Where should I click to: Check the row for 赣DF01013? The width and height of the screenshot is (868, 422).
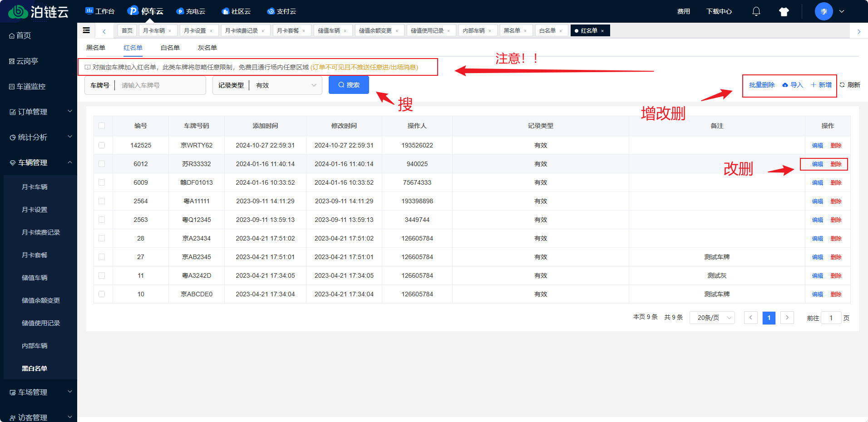(102, 182)
